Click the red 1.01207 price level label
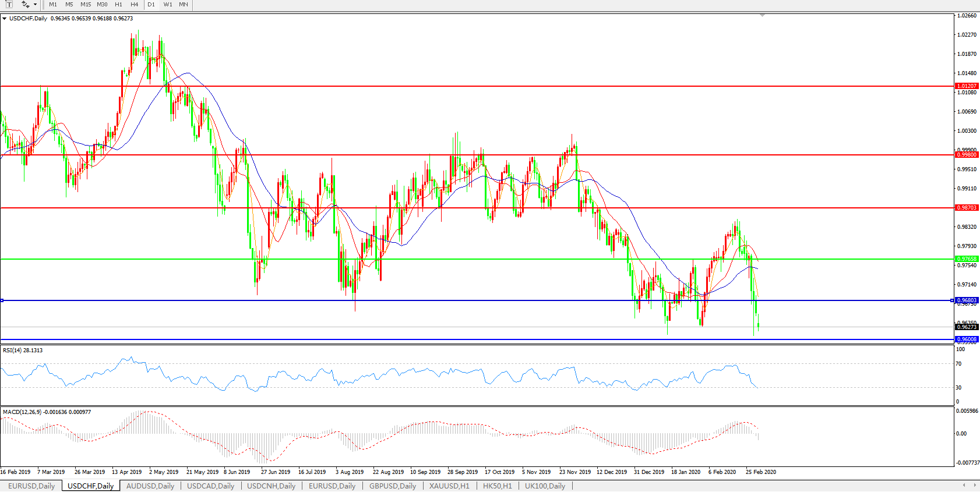The width and height of the screenshot is (980, 492). [x=967, y=86]
